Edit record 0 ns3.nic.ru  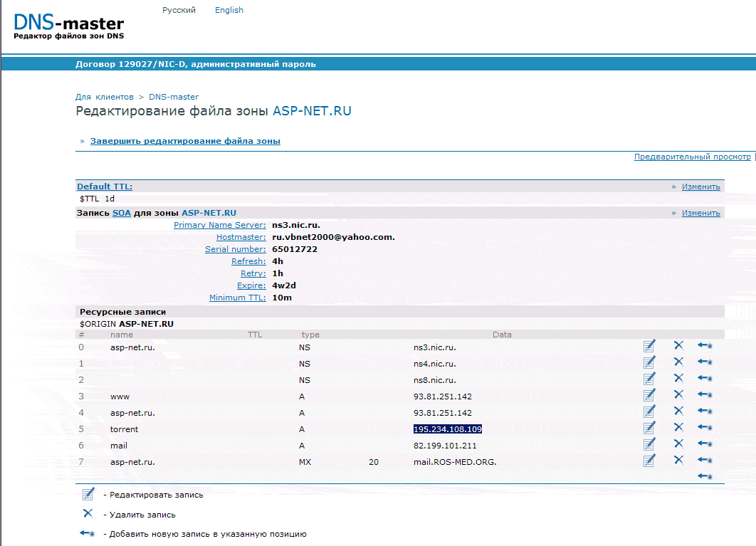[x=649, y=346]
